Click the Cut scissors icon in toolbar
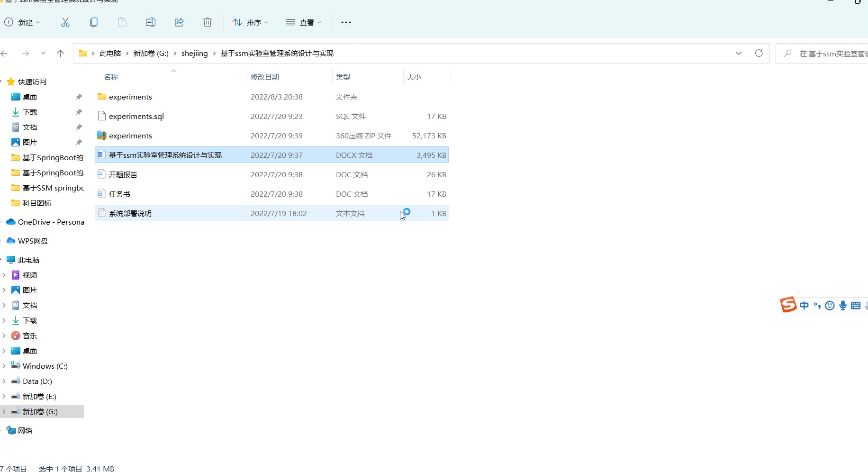The image size is (868, 472). [x=65, y=22]
